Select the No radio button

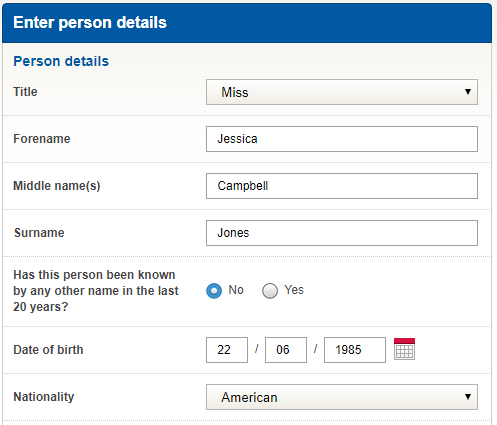[x=214, y=291]
